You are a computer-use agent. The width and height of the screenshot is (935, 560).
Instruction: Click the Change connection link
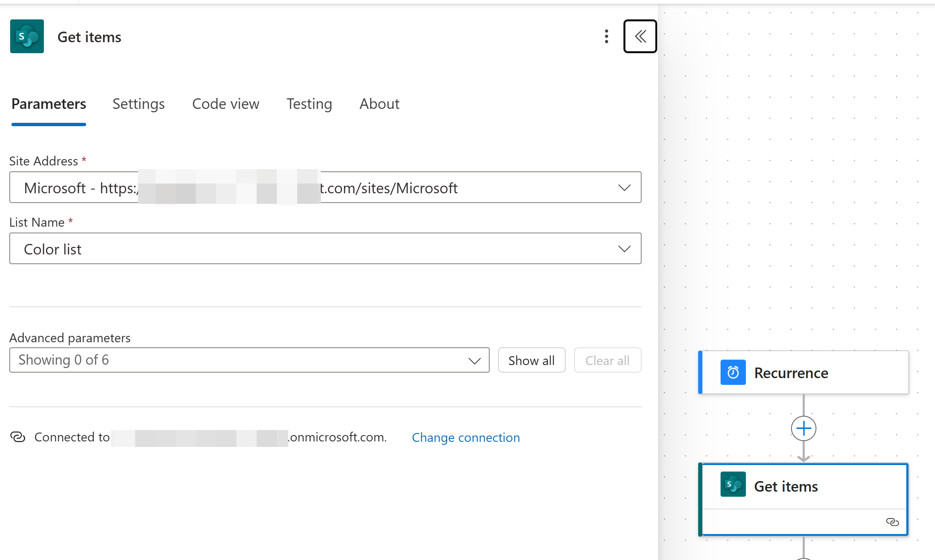click(466, 438)
